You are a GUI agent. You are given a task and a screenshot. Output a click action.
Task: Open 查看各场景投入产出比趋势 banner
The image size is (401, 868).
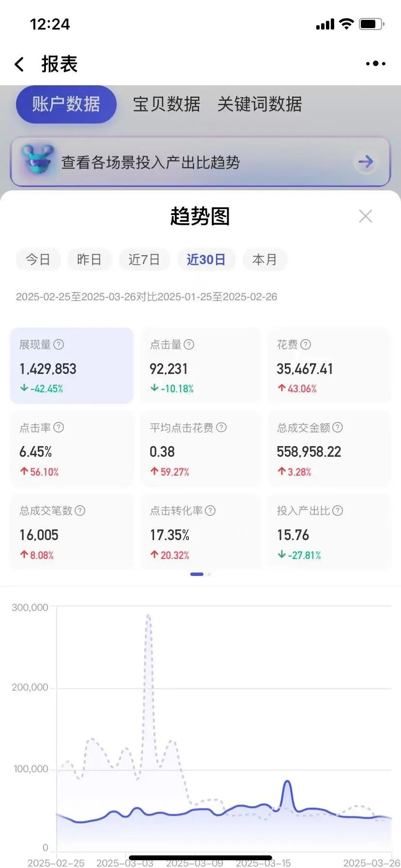coord(200,162)
